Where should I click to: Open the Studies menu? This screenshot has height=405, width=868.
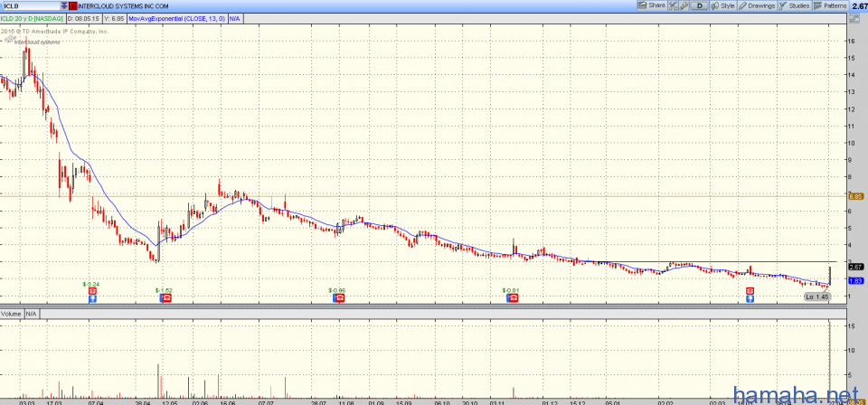click(x=795, y=5)
